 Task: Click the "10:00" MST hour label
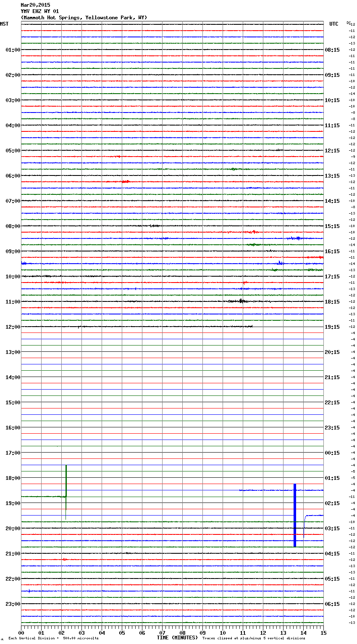(x=13, y=277)
